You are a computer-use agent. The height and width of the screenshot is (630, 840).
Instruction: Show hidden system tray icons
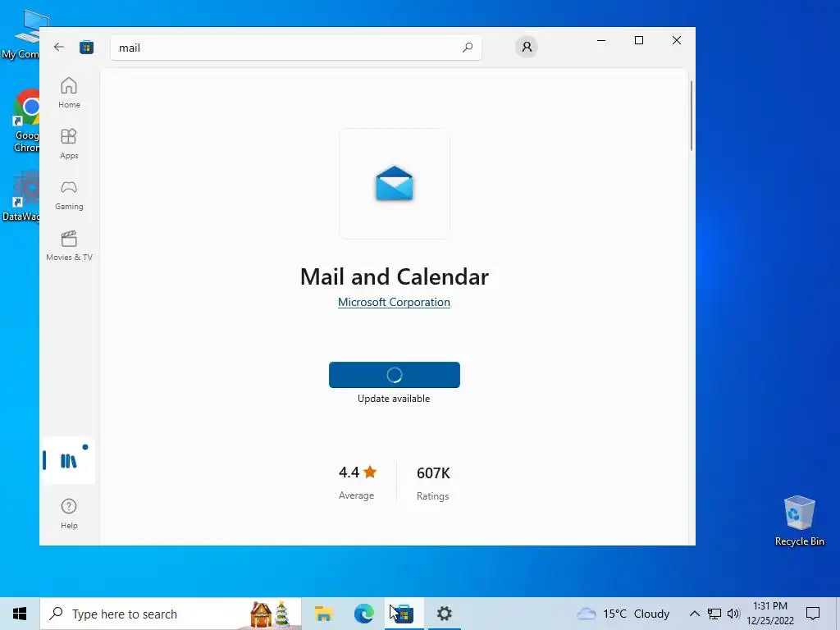coord(694,614)
